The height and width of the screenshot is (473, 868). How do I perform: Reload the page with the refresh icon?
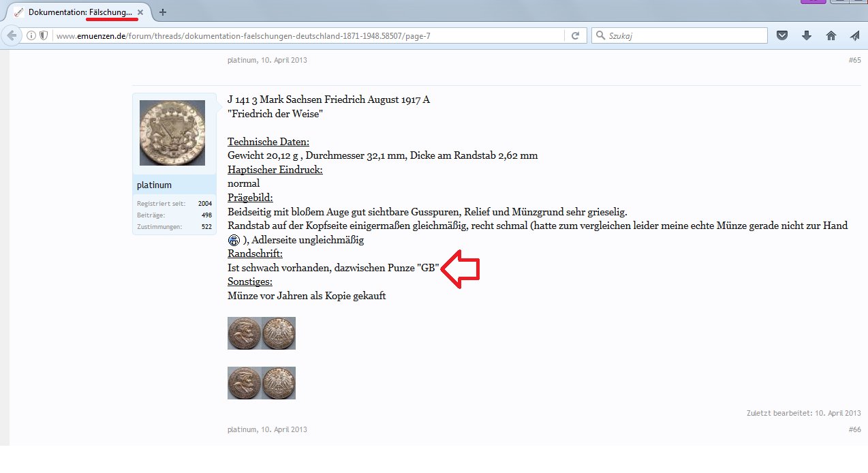tap(576, 35)
